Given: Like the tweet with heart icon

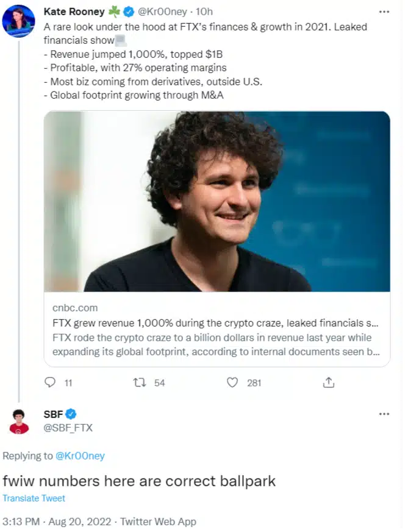Looking at the screenshot, I should [232, 383].
